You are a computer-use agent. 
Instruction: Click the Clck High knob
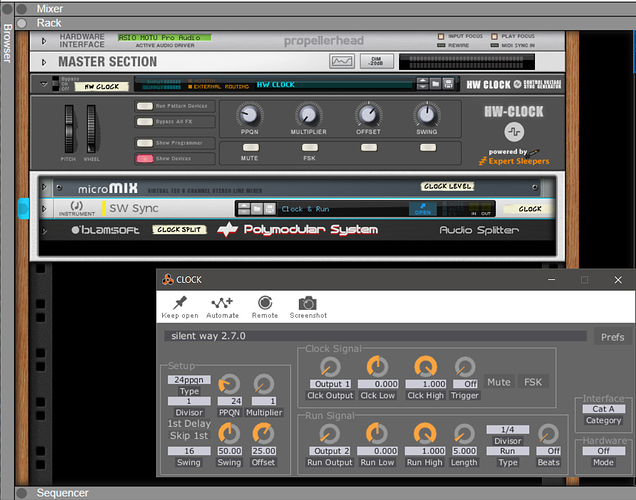point(425,366)
